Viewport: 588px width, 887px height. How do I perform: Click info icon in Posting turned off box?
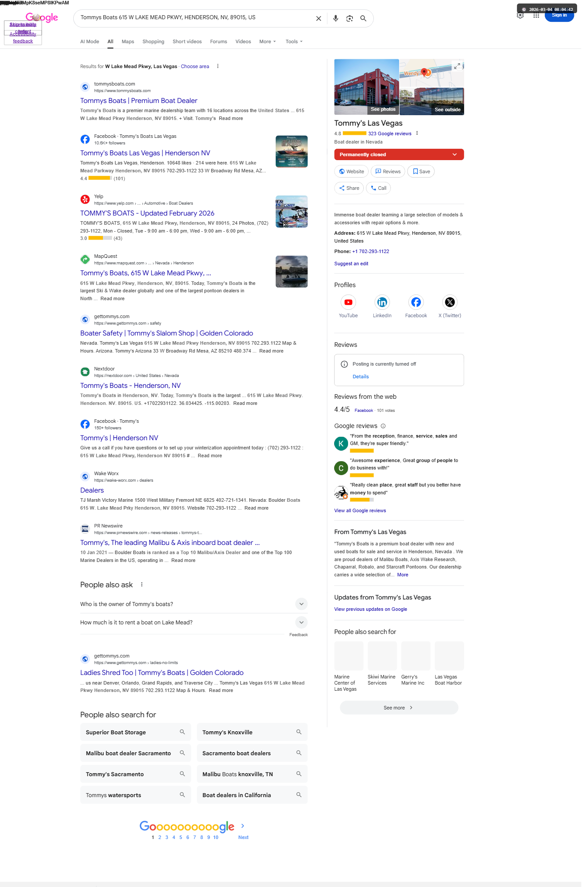pos(344,364)
